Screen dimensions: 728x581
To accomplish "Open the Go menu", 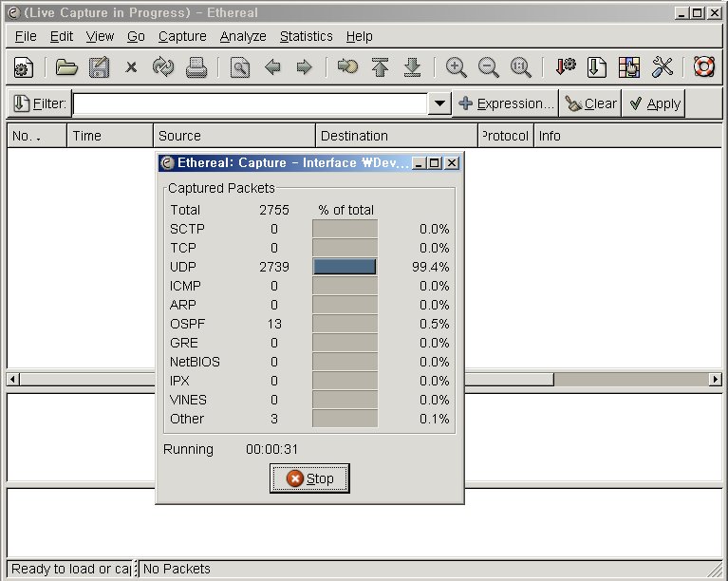I will [x=136, y=36].
